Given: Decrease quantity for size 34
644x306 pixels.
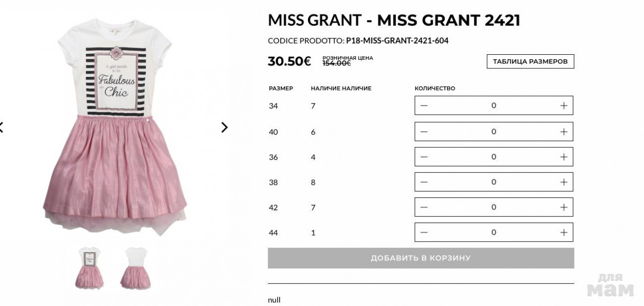Looking at the screenshot, I should click(x=424, y=106).
